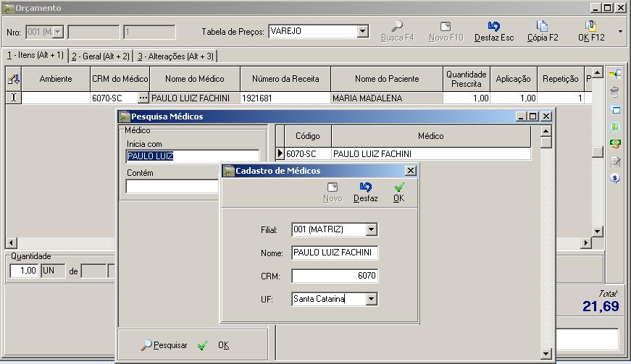Click the trash can delete icon in sidebar
Viewport: 631px width, 364px height.
point(615,92)
